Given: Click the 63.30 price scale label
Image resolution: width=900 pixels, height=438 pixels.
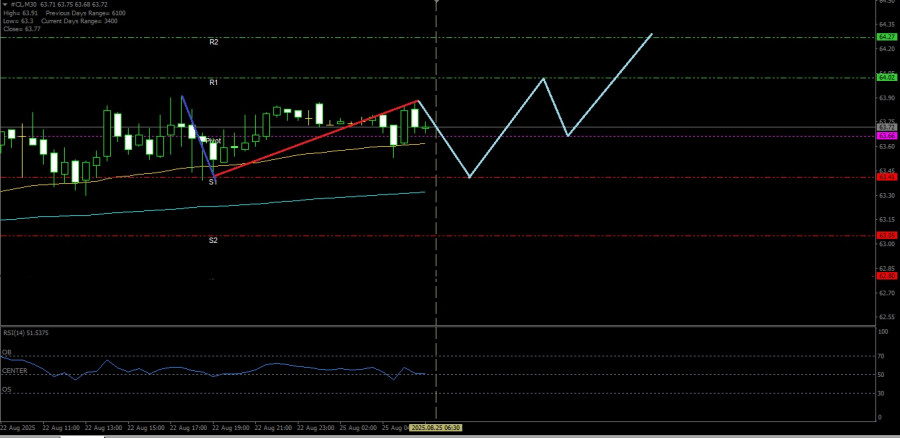Looking at the screenshot, I should pos(887,195).
